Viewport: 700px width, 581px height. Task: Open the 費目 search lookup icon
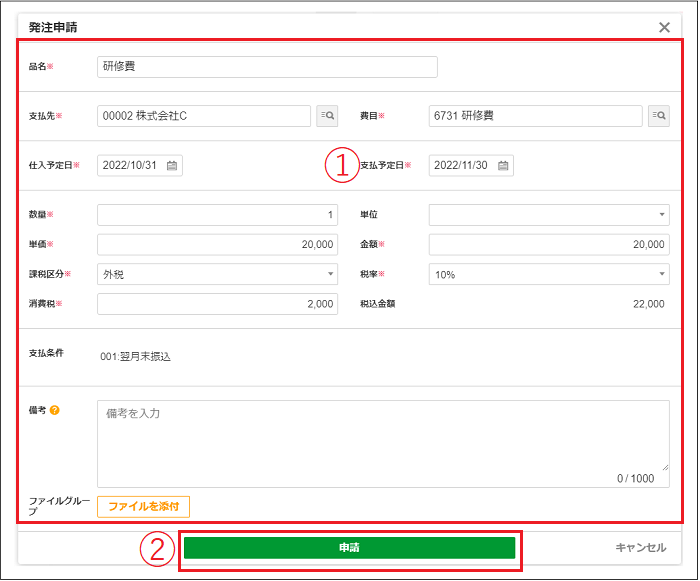658,116
